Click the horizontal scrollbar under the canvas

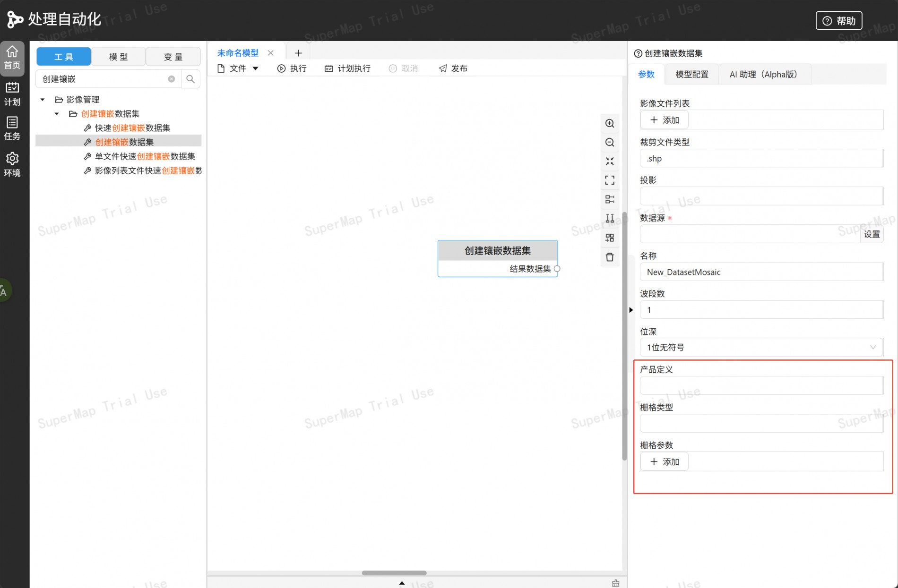(394, 573)
